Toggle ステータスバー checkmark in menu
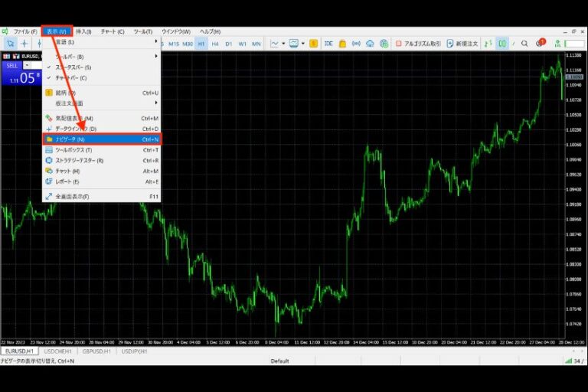Viewport: 588px width, 392px height. click(x=49, y=67)
